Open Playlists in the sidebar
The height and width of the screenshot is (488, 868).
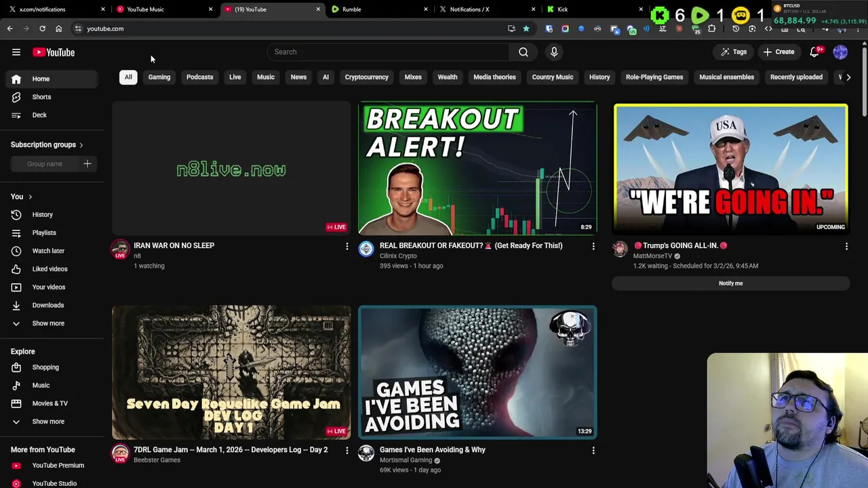[52, 233]
